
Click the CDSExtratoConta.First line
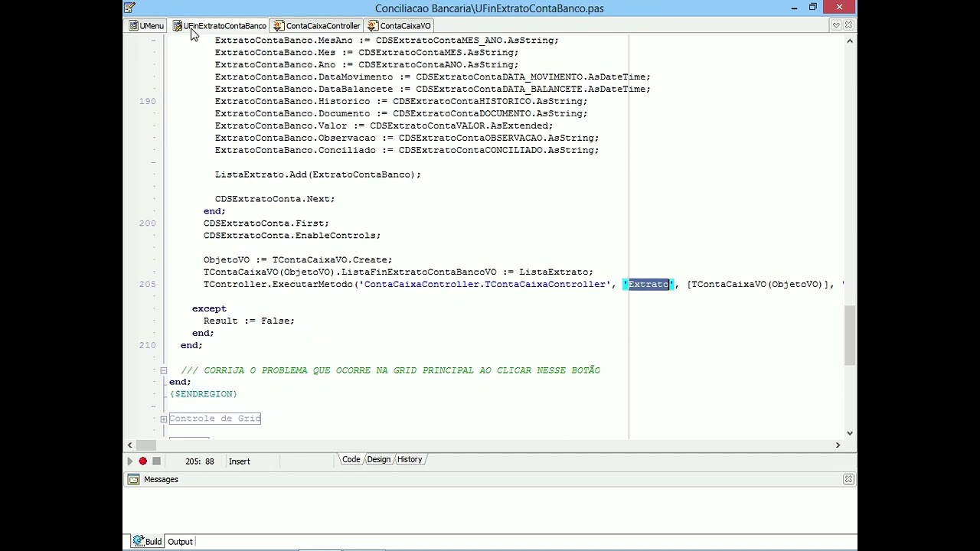click(266, 223)
